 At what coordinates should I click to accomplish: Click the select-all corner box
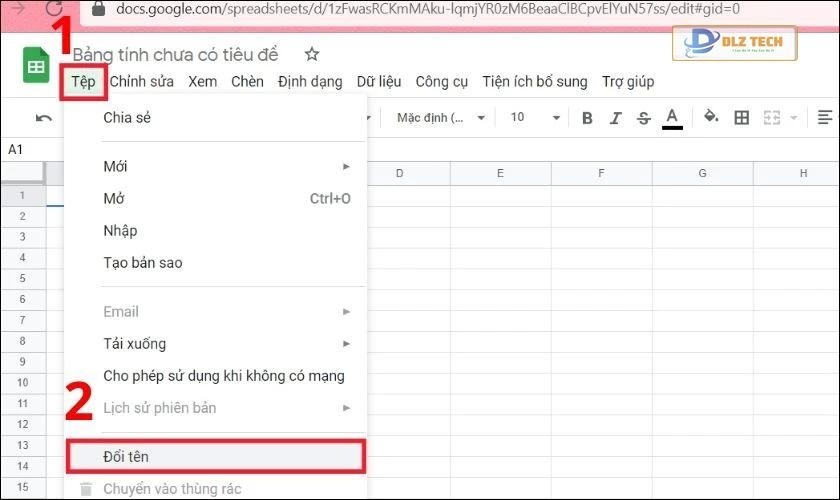point(22,173)
